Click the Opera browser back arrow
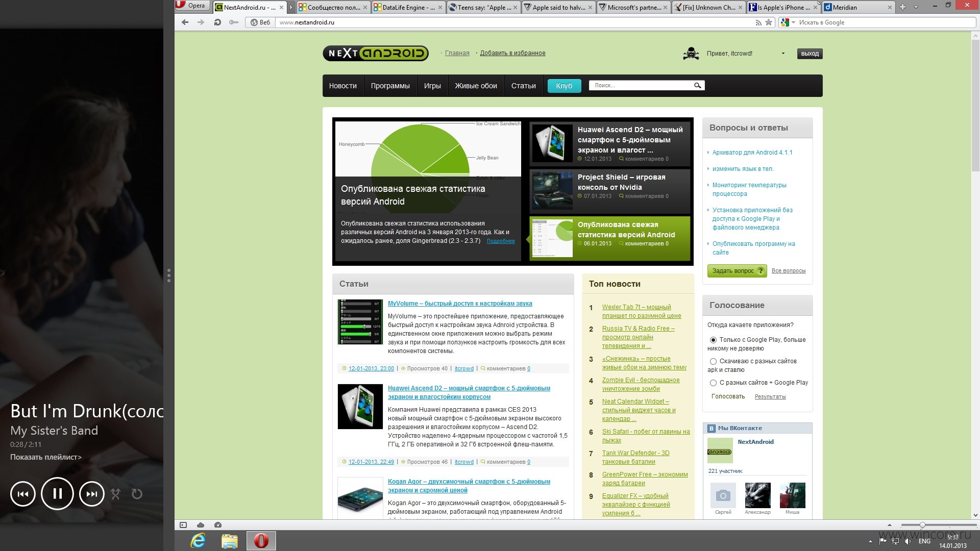Image resolution: width=980 pixels, height=551 pixels. click(185, 22)
